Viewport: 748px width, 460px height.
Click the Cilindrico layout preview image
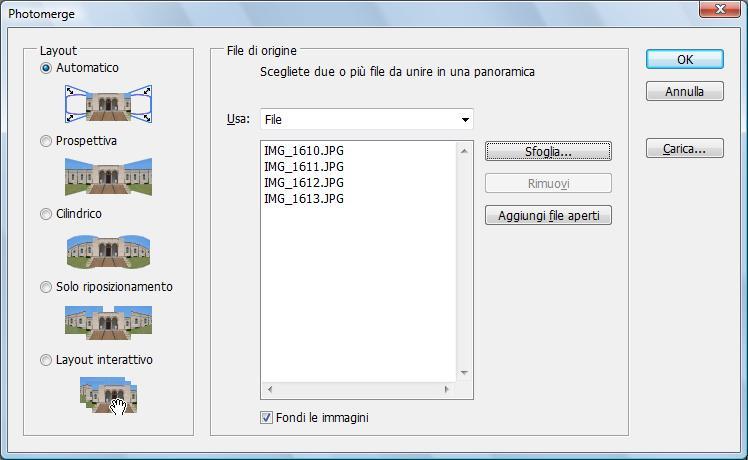tap(108, 251)
